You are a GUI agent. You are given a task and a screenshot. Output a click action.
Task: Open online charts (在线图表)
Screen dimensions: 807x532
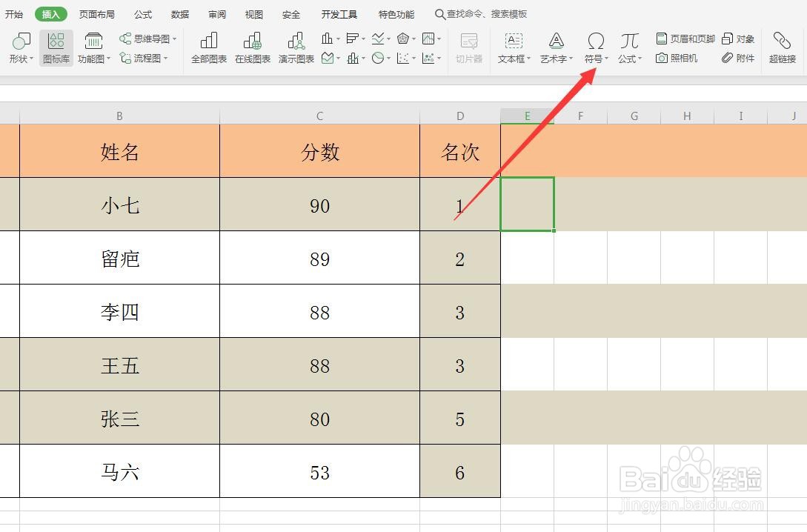pos(253,47)
